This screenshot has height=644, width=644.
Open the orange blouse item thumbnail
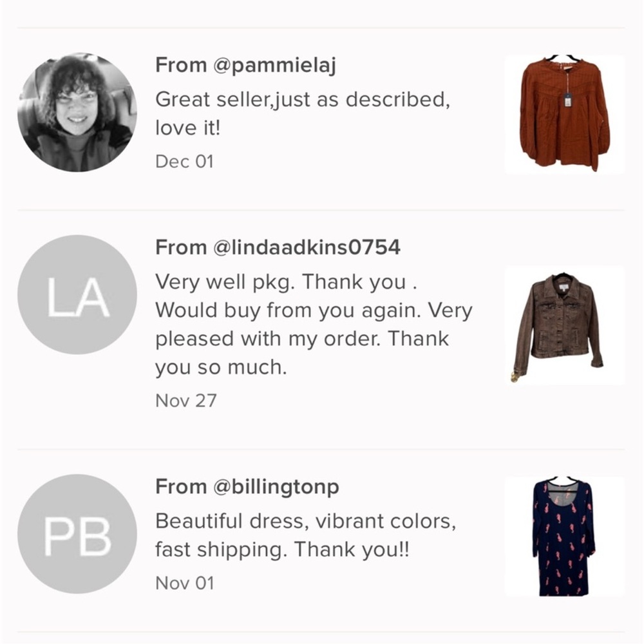564,114
